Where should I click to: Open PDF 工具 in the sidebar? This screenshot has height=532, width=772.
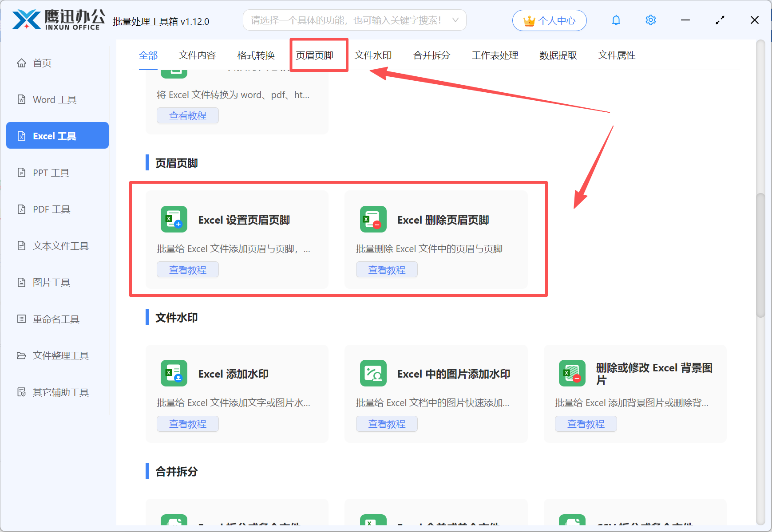(51, 209)
